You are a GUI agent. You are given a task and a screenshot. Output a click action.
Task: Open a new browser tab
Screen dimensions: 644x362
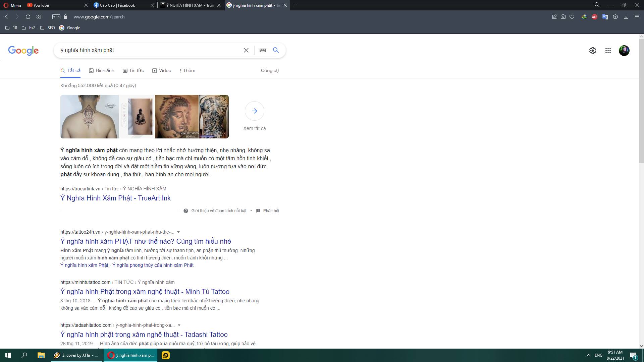point(295,5)
